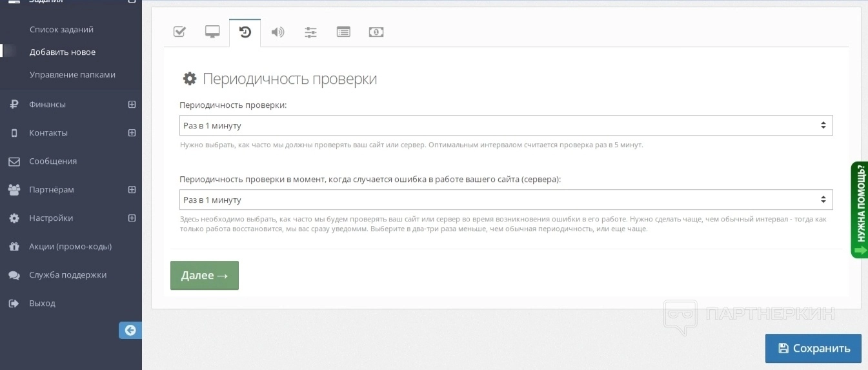Open the speaker notifications tab
868x370 pixels.
(x=278, y=32)
